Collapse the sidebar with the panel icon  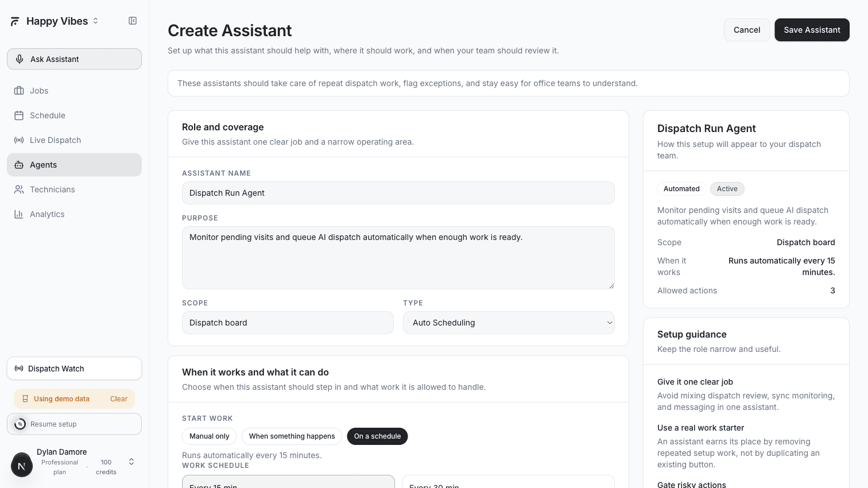coord(133,21)
